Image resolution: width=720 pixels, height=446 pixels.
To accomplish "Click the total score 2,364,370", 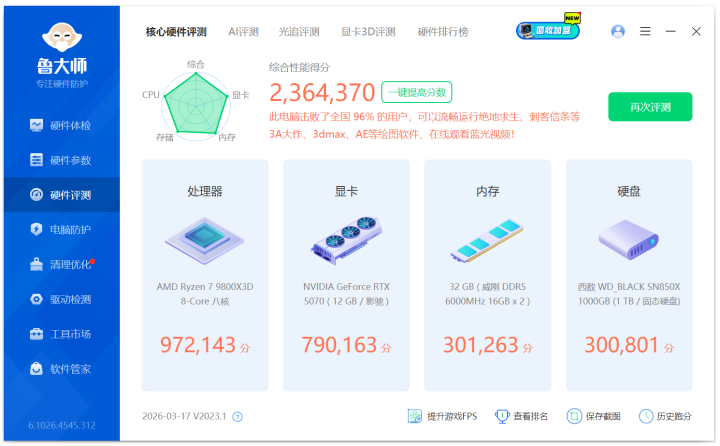I will coord(322,92).
